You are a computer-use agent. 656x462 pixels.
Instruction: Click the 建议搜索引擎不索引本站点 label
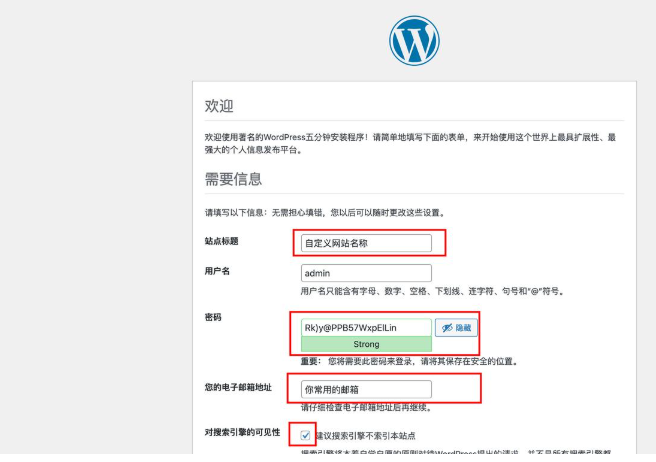click(366, 436)
